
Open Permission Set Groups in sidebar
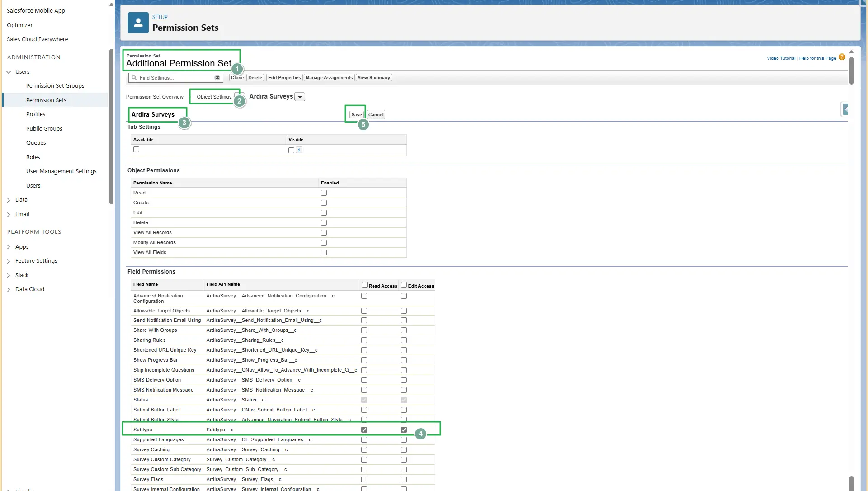pyautogui.click(x=55, y=86)
